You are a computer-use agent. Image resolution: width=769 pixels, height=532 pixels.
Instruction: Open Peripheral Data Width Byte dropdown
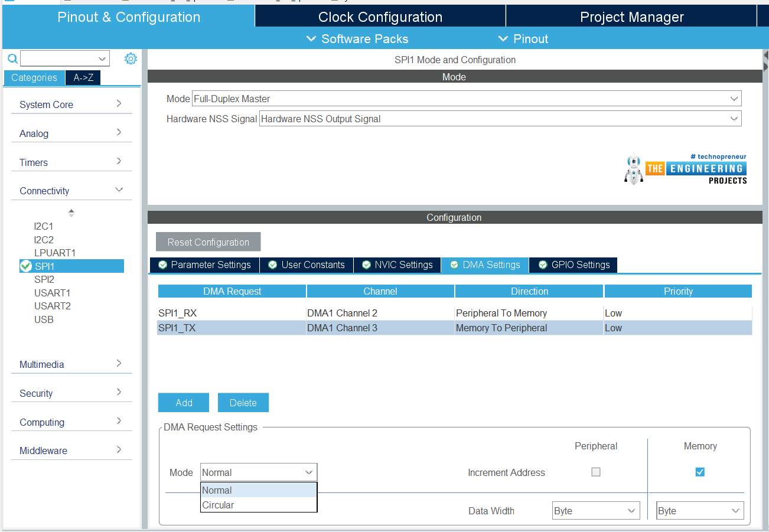coord(596,511)
